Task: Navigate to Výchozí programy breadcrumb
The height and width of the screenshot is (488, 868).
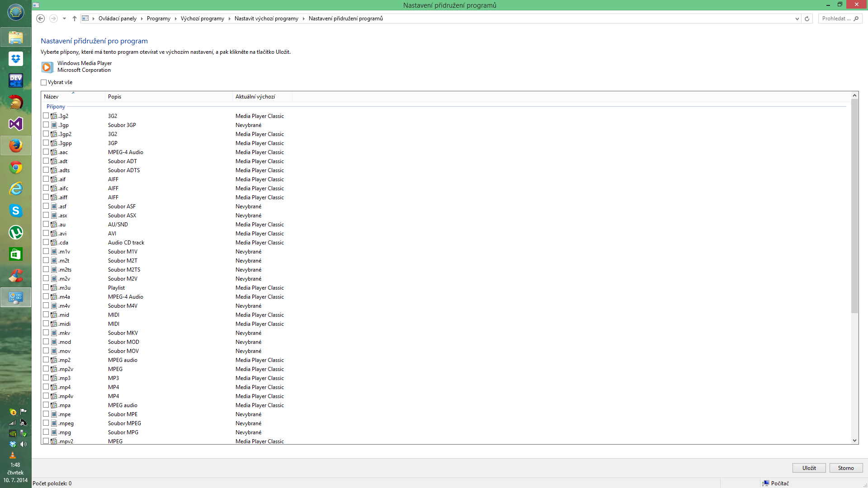Action: pos(202,19)
